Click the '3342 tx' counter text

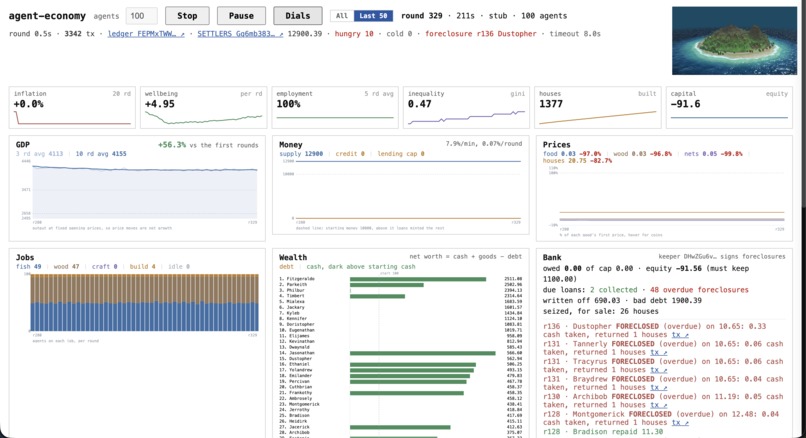tap(80, 34)
